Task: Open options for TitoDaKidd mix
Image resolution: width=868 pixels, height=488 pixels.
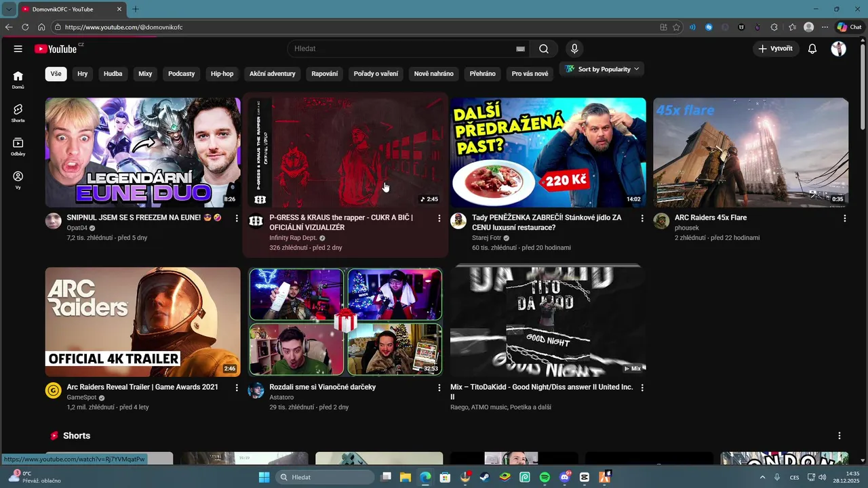Action: click(642, 388)
